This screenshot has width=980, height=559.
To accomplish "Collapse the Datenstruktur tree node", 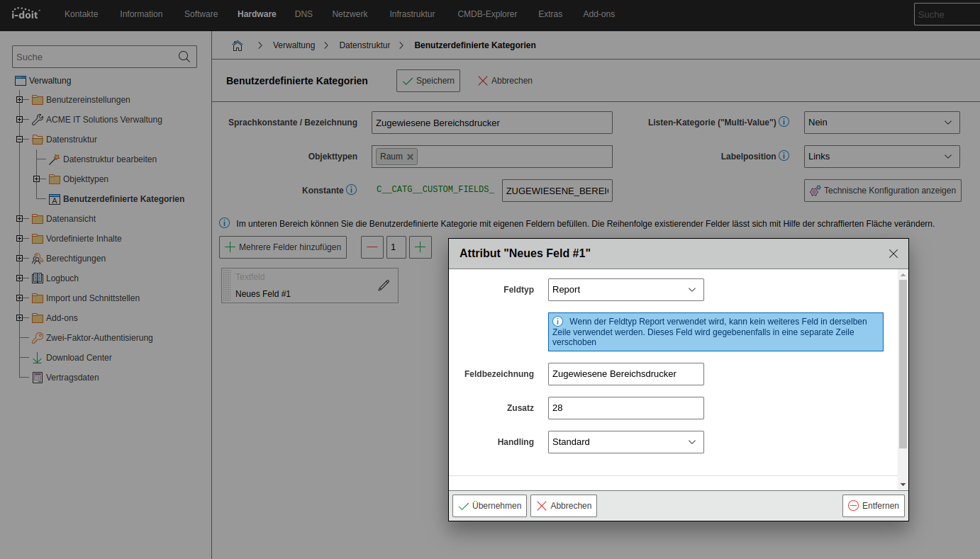I will 20,140.
